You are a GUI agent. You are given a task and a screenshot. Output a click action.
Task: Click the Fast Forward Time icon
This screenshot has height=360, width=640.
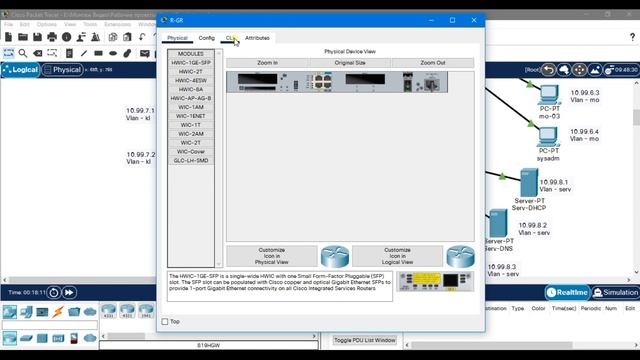pyautogui.click(x=69, y=292)
